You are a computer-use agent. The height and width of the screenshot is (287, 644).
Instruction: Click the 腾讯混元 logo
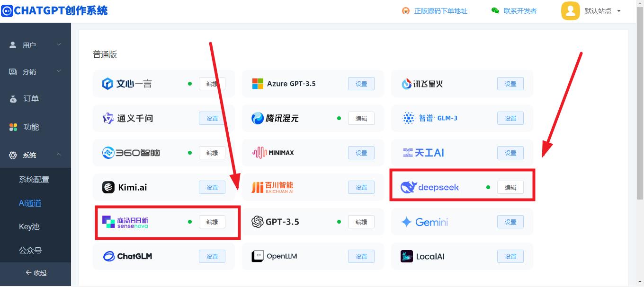tap(275, 118)
